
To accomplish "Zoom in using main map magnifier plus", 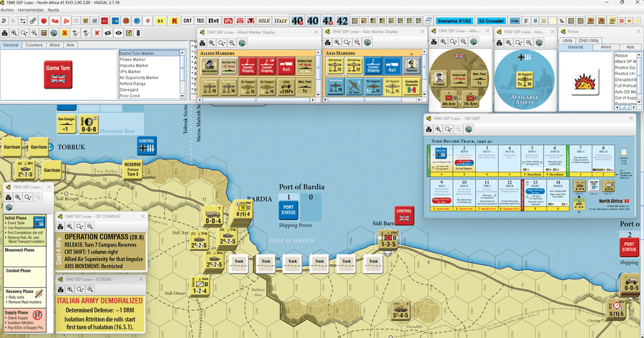I will click(x=14, y=33).
